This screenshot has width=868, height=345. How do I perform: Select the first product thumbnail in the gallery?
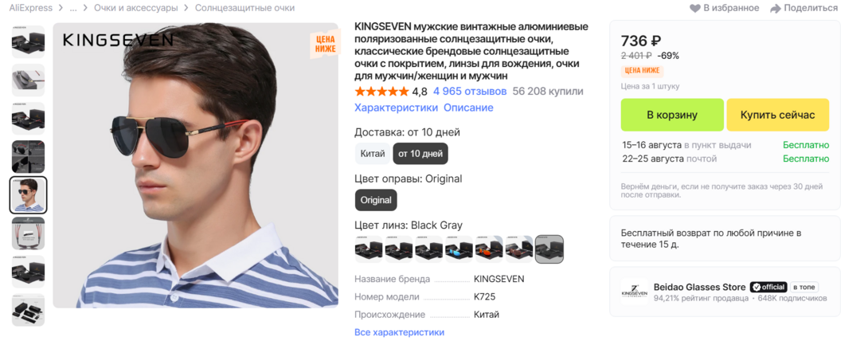pyautogui.click(x=28, y=41)
